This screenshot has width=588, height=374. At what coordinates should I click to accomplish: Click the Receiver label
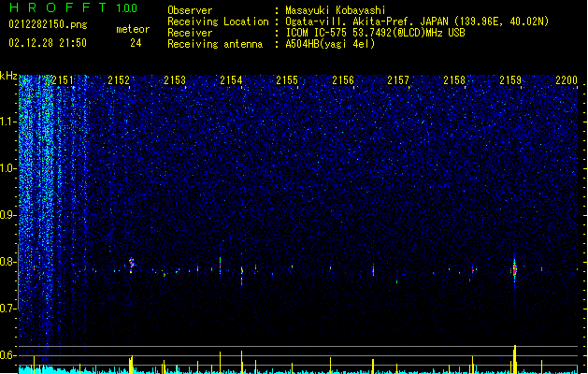tap(190, 33)
